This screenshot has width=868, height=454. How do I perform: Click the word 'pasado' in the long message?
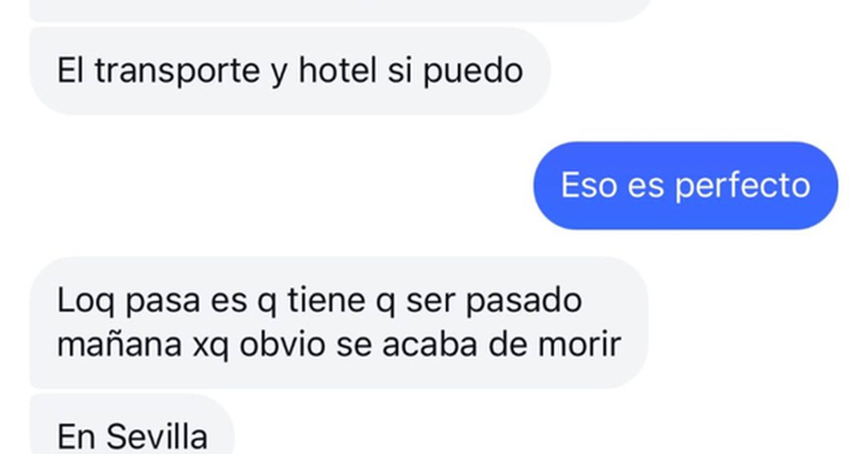coord(524,301)
